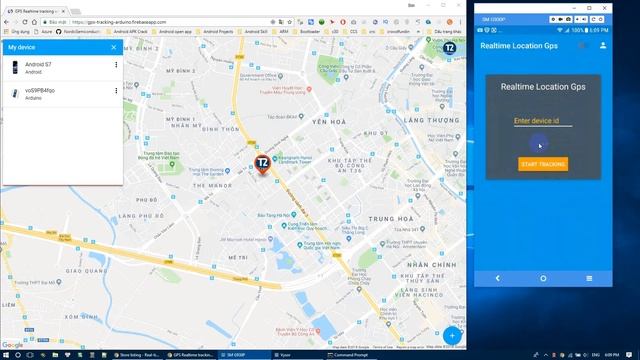Click the blue TZ avatar on the map
This screenshot has width=640, height=360.
[449, 48]
